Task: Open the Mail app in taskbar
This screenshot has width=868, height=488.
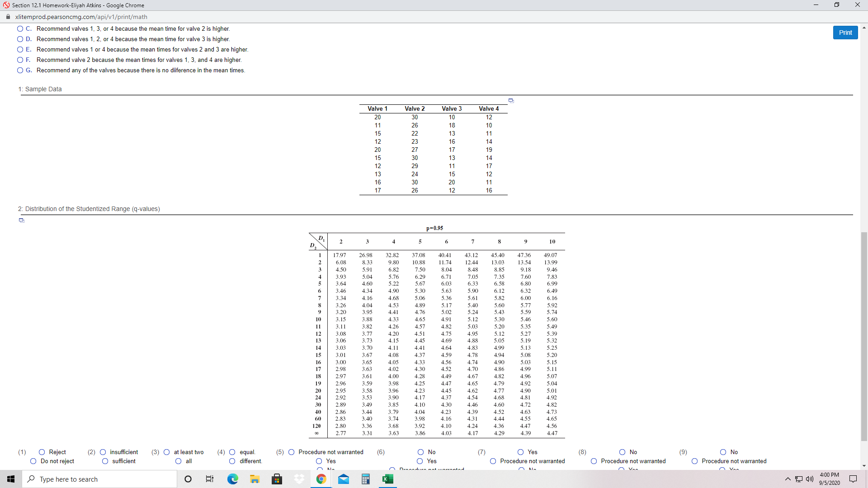Action: click(344, 479)
